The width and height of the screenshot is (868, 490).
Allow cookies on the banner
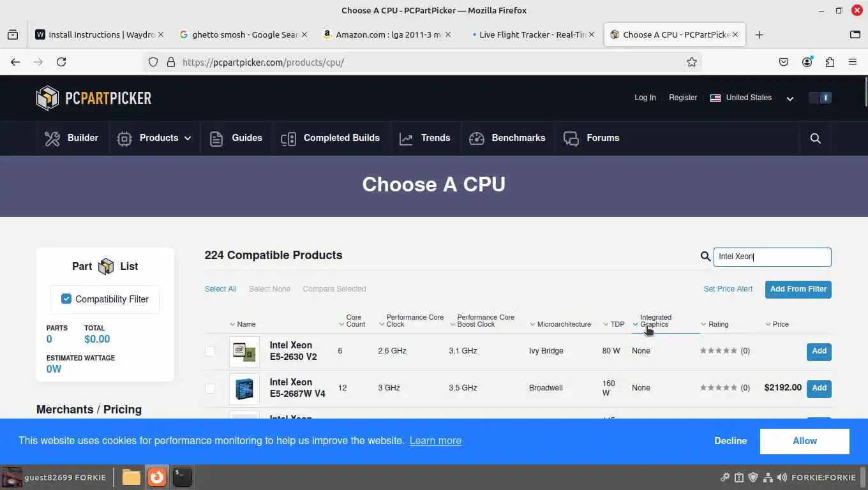pyautogui.click(x=804, y=441)
